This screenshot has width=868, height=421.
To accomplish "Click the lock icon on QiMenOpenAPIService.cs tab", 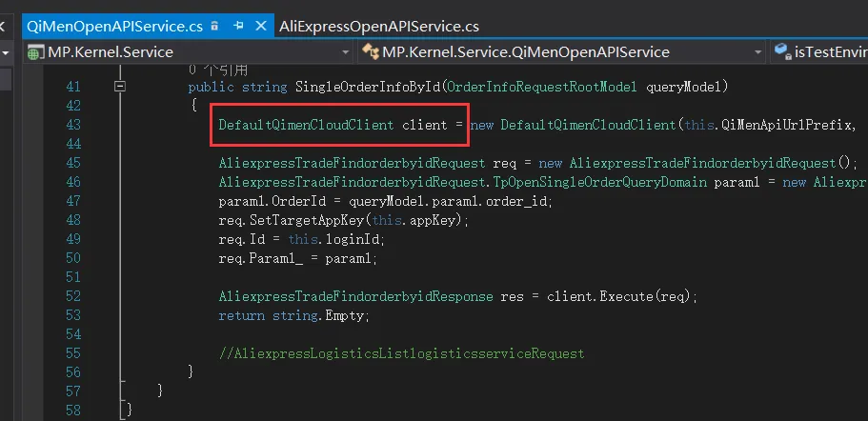I will (x=215, y=26).
